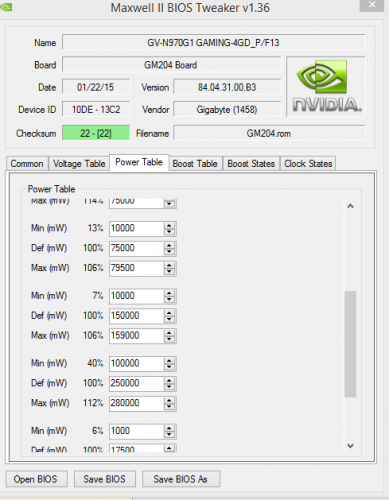Click the Open BIOS button
This screenshot has height=500, width=389.
click(x=36, y=479)
